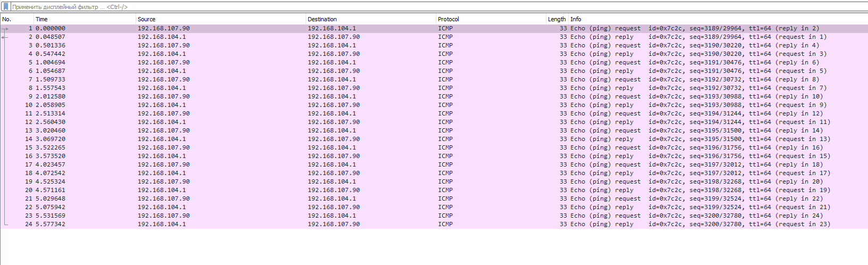The image size is (868, 265).
Task: Select packet 17 at time 4.023457
Action: tap(434, 165)
